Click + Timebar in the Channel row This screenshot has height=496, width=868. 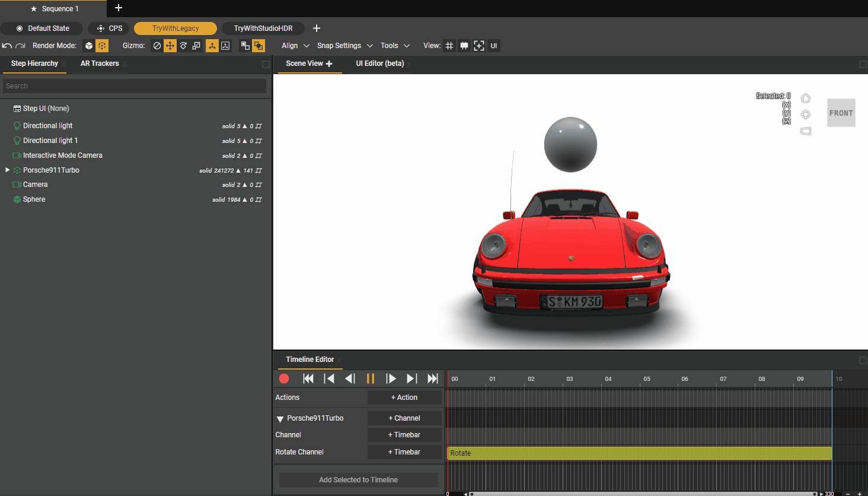[404, 435]
